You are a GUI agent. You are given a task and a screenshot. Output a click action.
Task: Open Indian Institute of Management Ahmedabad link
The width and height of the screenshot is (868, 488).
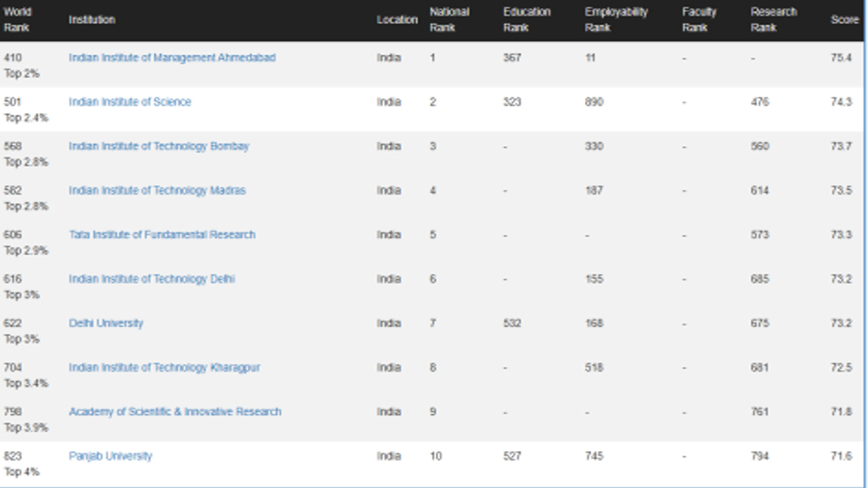[x=172, y=58]
